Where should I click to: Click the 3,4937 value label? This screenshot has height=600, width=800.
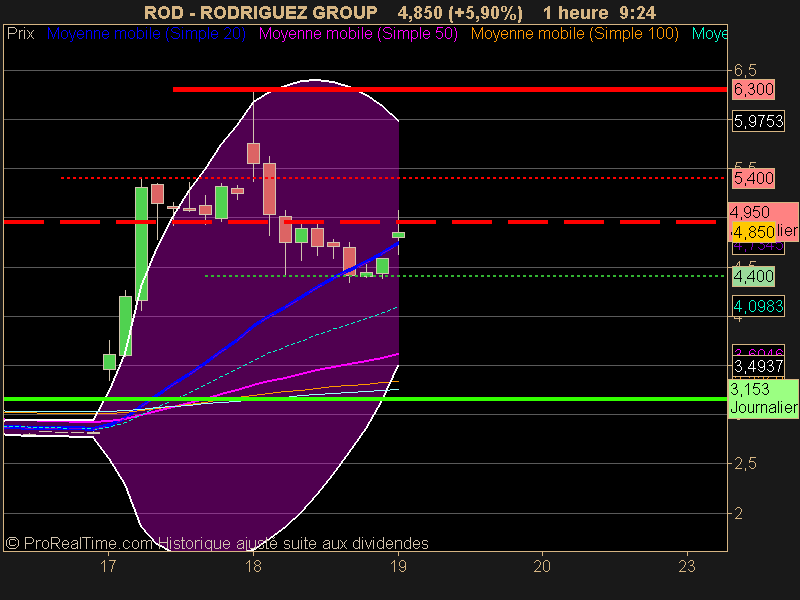tap(758, 366)
